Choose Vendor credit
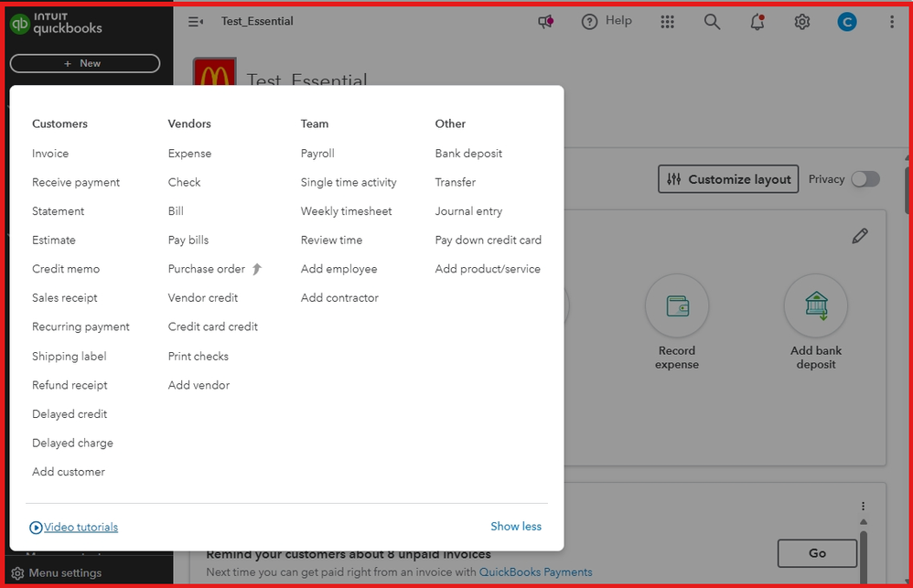 click(203, 297)
